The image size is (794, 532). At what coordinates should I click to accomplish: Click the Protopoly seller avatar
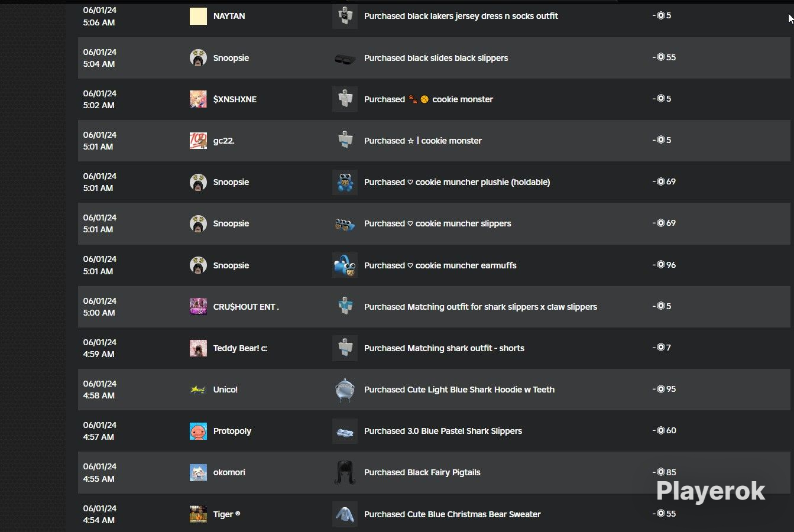point(198,431)
